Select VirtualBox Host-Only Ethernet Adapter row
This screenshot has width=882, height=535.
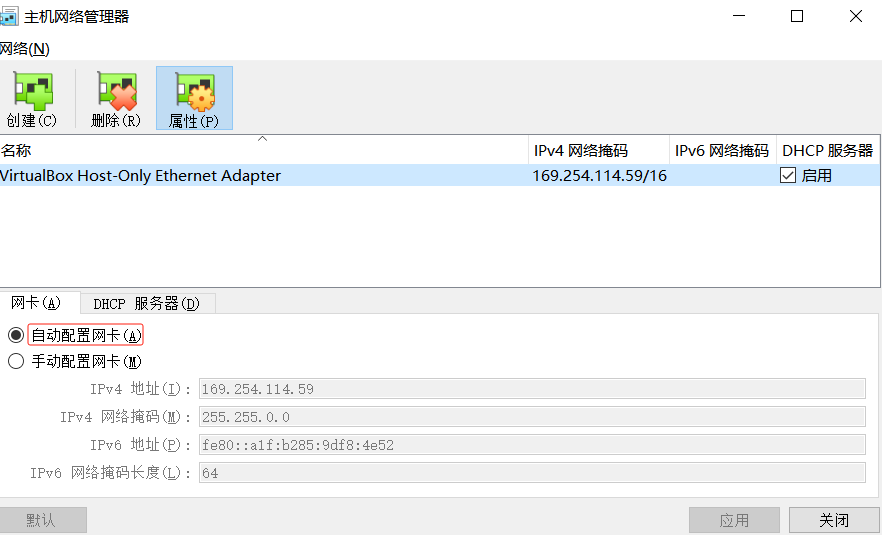(x=440, y=176)
